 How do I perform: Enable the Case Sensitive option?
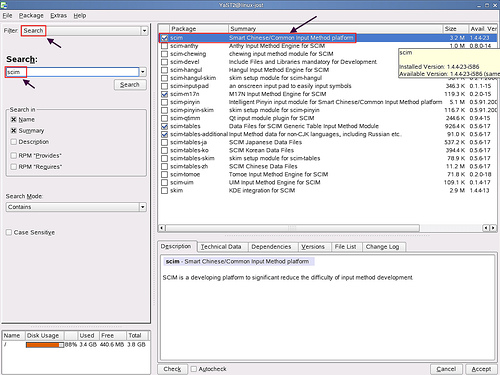(x=9, y=232)
